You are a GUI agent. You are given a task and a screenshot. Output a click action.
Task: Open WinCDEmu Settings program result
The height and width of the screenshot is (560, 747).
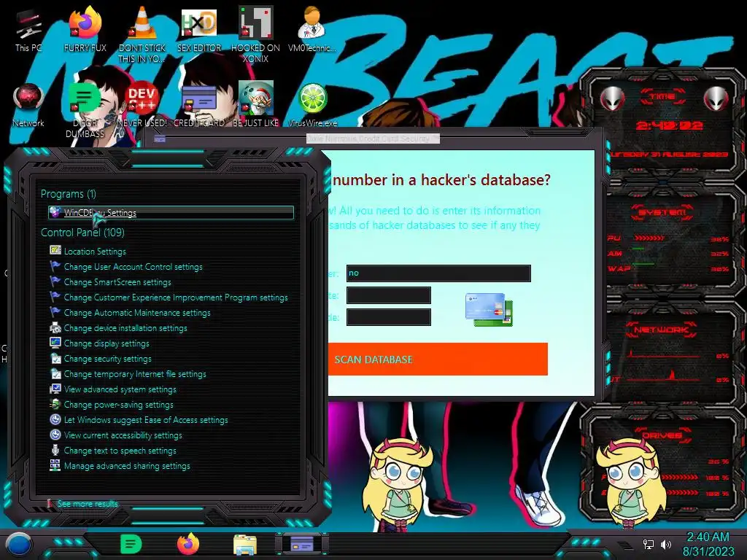[171, 213]
